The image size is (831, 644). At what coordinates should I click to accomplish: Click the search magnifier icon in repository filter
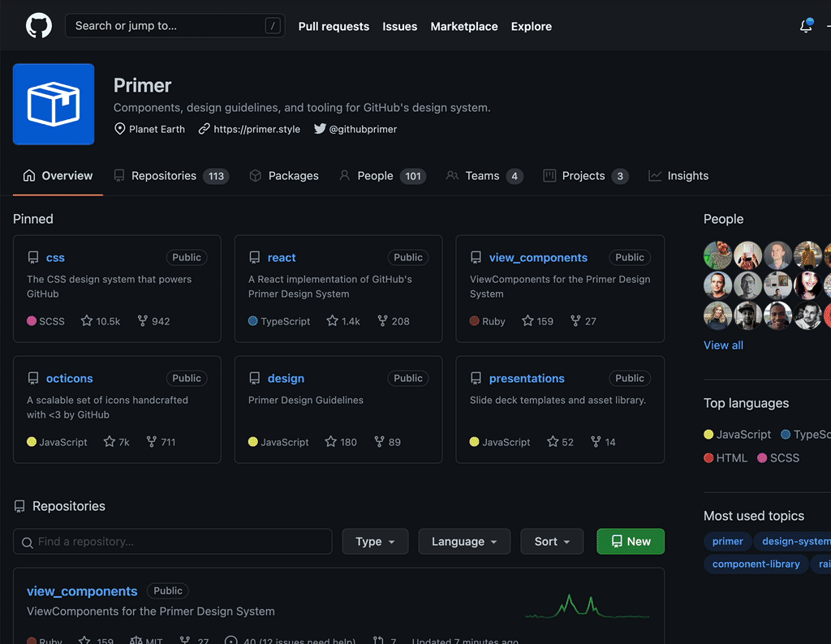click(27, 543)
